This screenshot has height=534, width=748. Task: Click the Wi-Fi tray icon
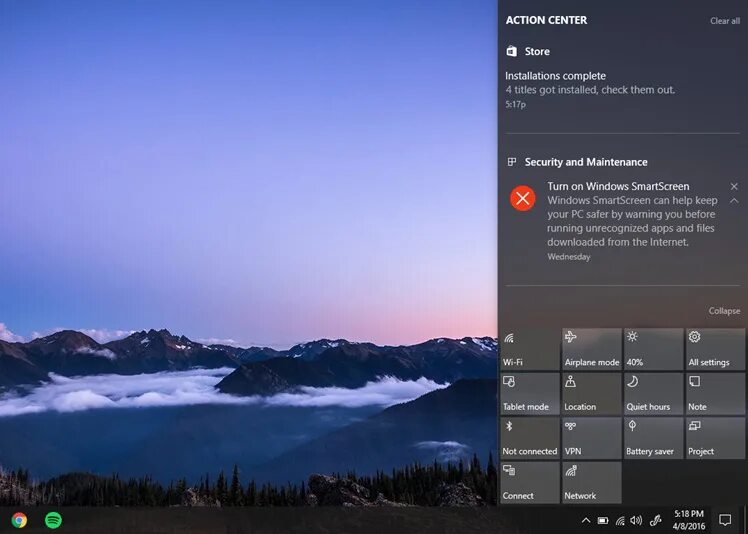(x=620, y=520)
